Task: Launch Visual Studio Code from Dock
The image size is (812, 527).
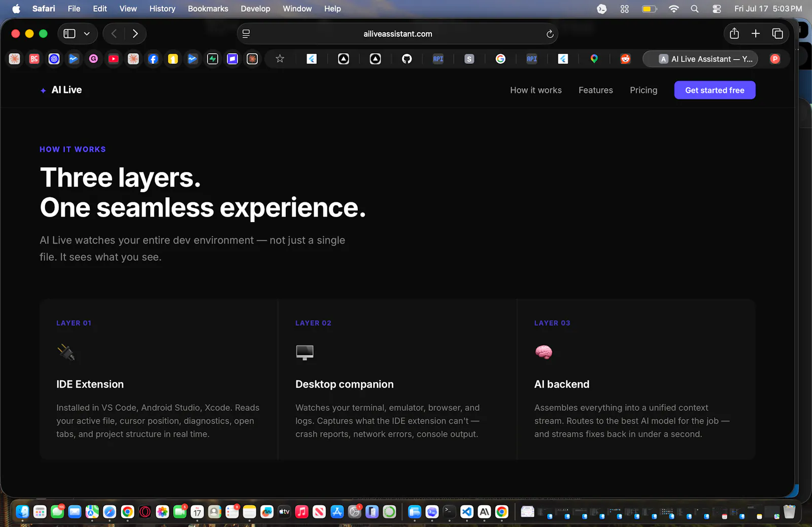Action: tap(467, 512)
